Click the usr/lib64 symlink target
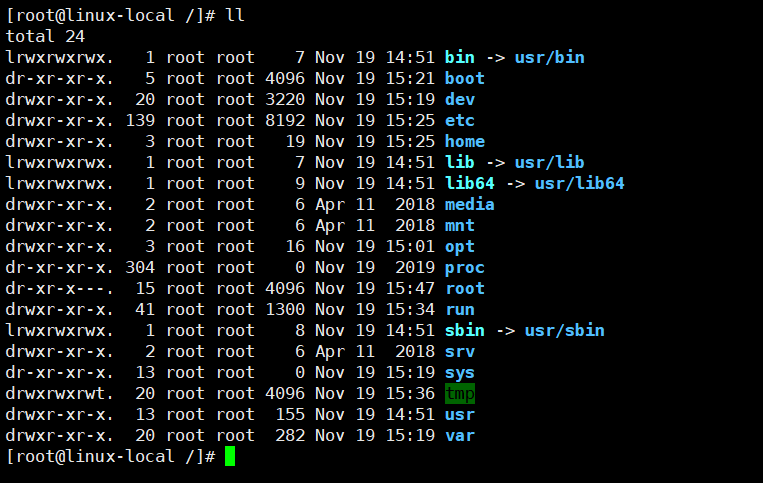Screen dimensions: 763x483 click(x=579, y=183)
